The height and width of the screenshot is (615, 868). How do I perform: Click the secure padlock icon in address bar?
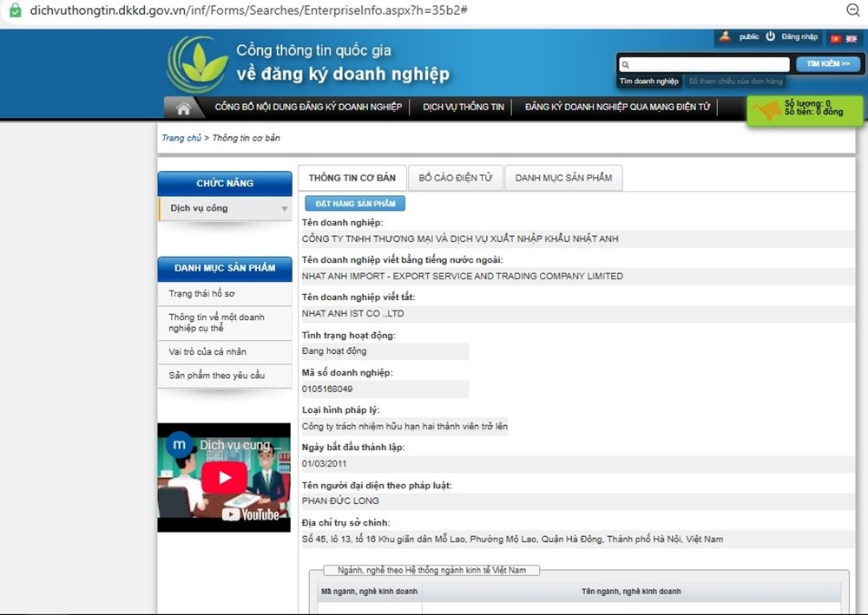coord(15,10)
